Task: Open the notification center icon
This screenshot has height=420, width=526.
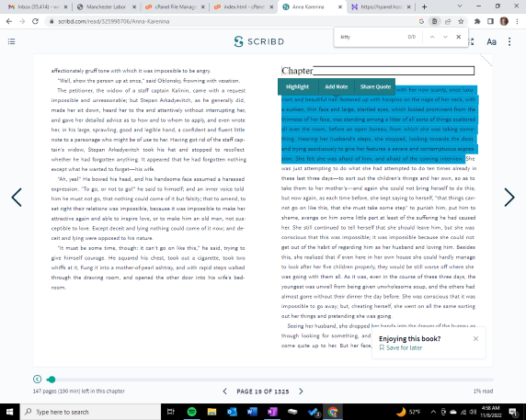Action: click(x=513, y=412)
